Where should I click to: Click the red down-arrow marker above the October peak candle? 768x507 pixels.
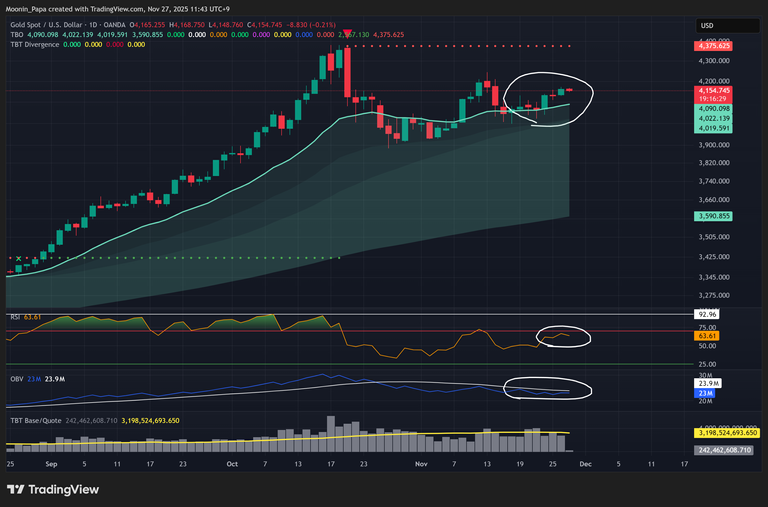coord(346,35)
